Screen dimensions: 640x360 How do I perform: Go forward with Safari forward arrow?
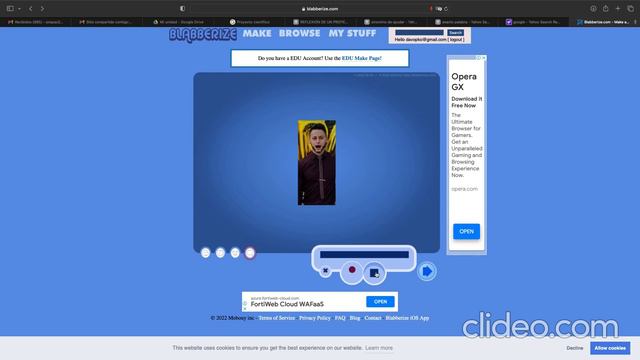[x=42, y=9]
